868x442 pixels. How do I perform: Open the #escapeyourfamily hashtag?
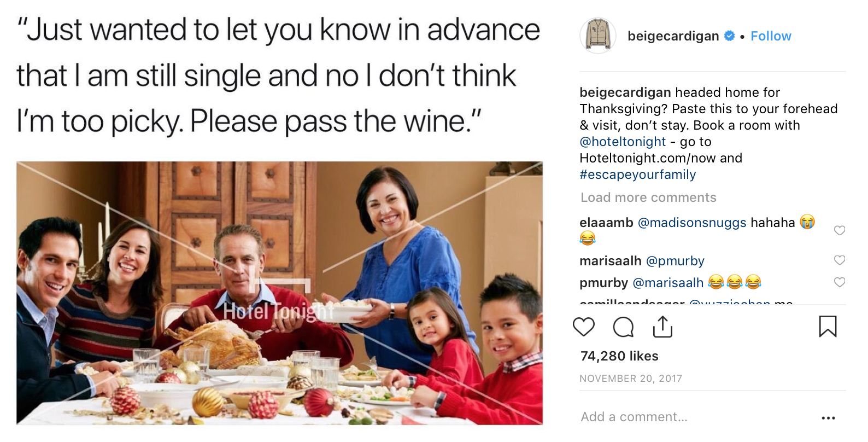pos(638,175)
